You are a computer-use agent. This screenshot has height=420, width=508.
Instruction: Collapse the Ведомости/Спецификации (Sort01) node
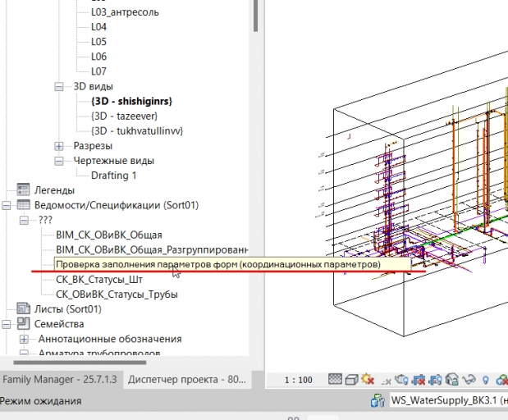pos(7,205)
